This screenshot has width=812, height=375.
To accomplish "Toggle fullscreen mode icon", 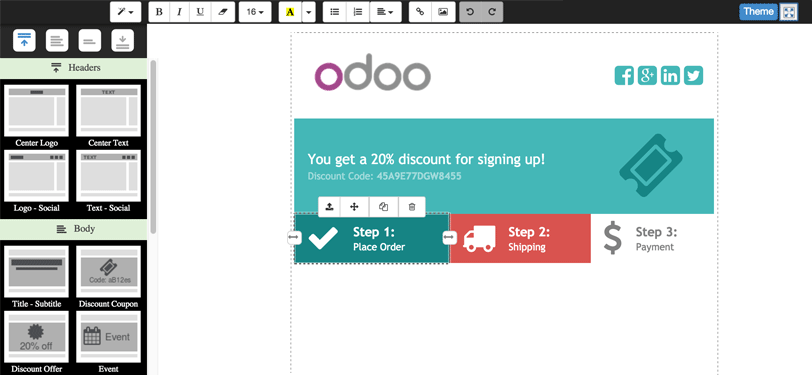I will (x=789, y=12).
